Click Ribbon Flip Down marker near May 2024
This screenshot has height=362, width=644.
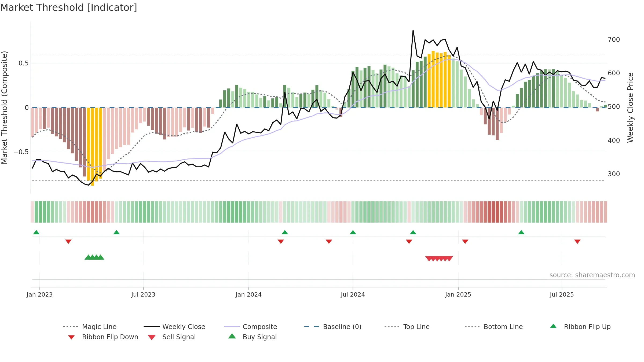pyautogui.click(x=329, y=242)
